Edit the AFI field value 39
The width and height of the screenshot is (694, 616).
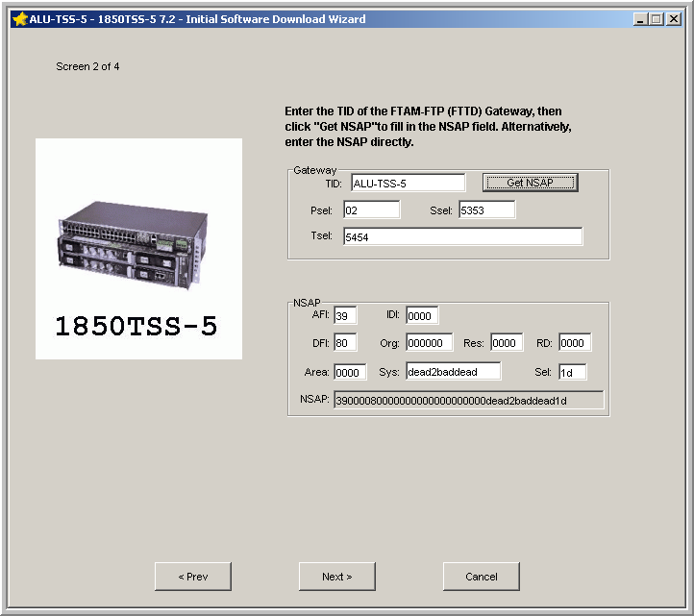(x=345, y=315)
